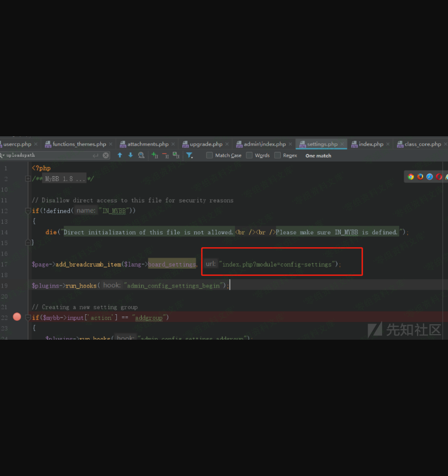Click the search results filter funnel icon
Viewport: 448px width, 476px height.
coord(189,156)
